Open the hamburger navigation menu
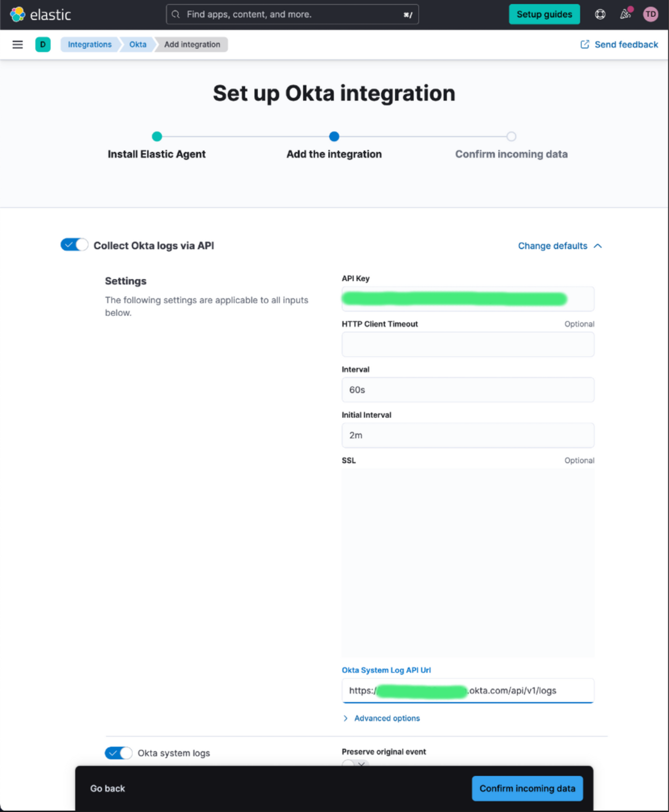The width and height of the screenshot is (669, 812). click(18, 45)
